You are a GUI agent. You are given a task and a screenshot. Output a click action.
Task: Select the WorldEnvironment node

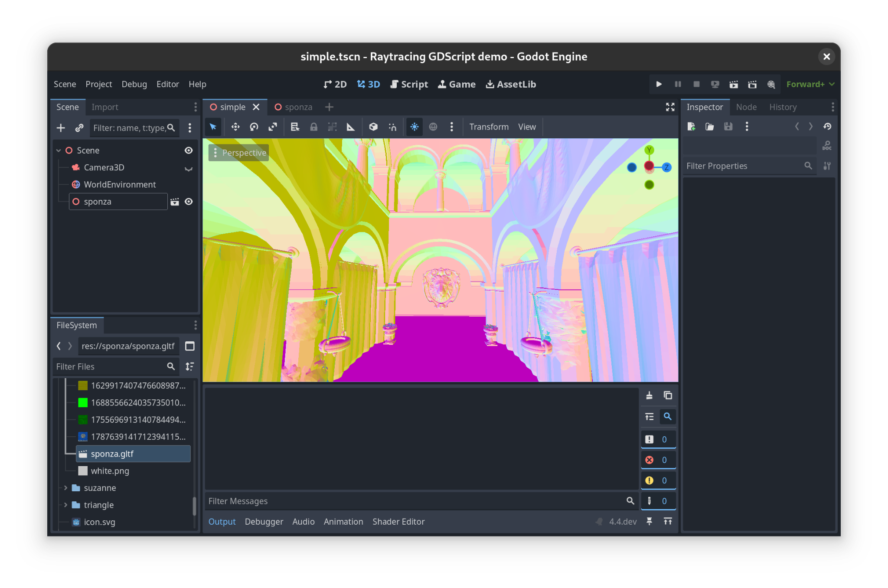[120, 185]
